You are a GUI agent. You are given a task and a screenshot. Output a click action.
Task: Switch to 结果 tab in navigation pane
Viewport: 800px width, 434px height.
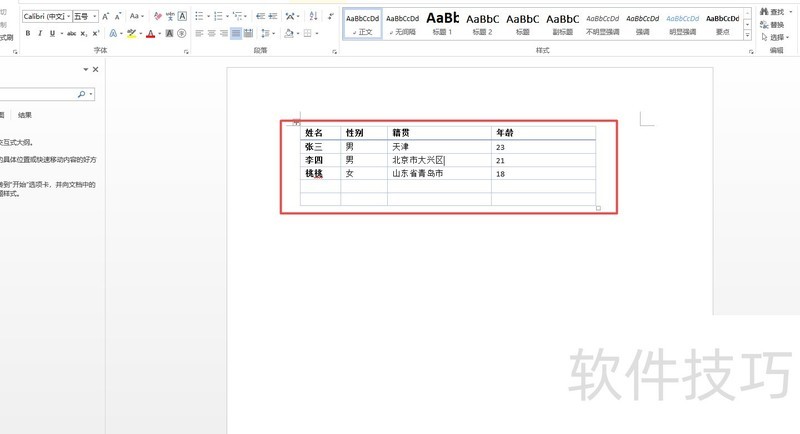point(24,115)
